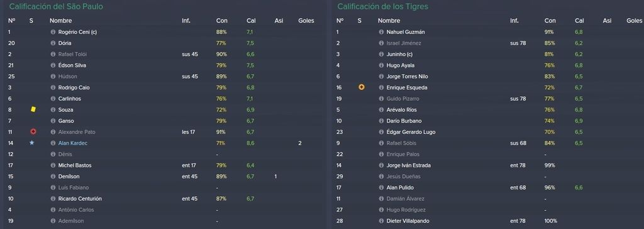Open Darío Burbano player name link
The image size is (644, 229).
404,121
